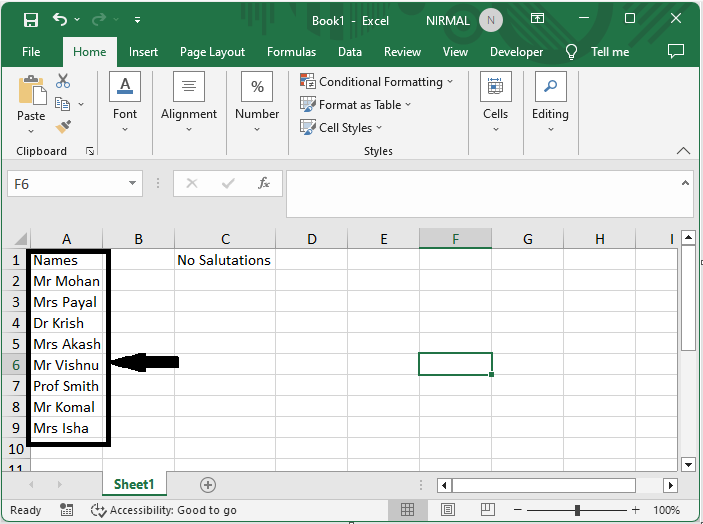The image size is (703, 524).
Task: Switch to the Developer tab
Action: pos(516,52)
